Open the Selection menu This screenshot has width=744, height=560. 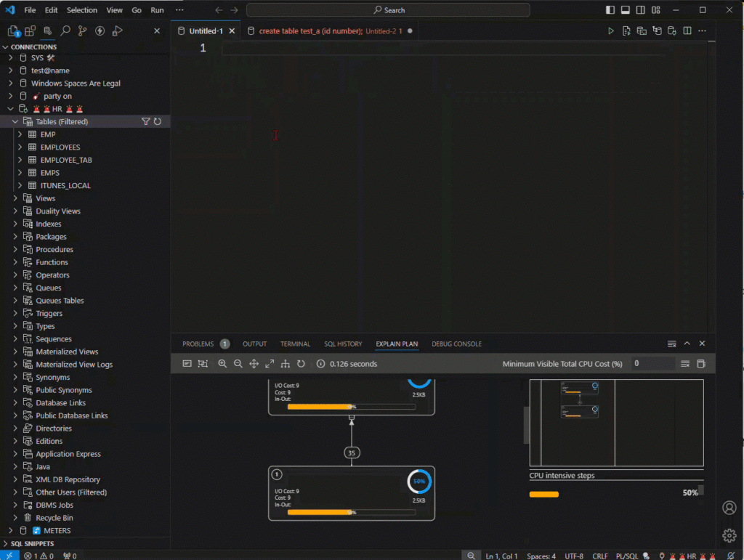click(81, 10)
